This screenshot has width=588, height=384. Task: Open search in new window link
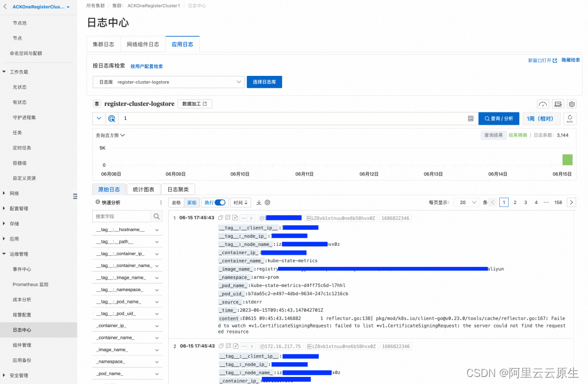[542, 61]
